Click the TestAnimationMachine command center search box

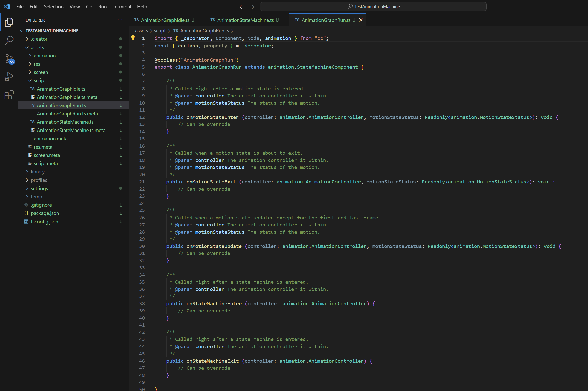coord(373,7)
